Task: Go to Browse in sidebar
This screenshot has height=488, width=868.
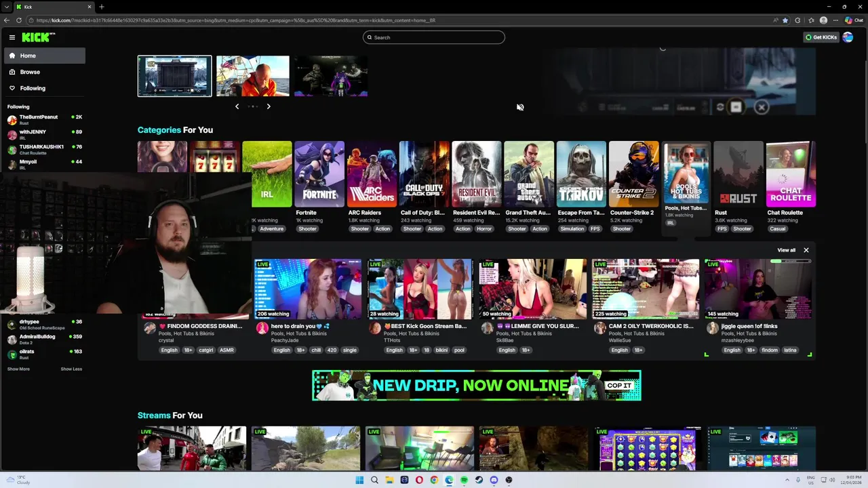Action: [45, 72]
